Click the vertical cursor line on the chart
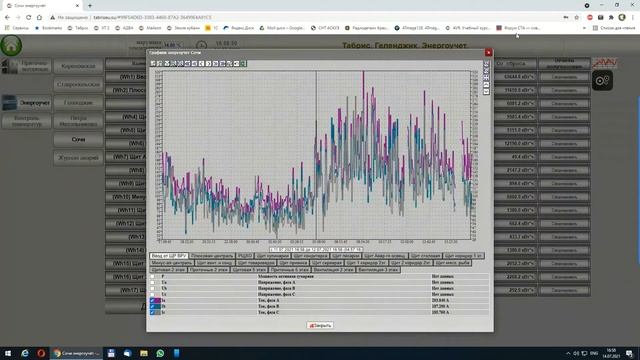 (x=316, y=155)
